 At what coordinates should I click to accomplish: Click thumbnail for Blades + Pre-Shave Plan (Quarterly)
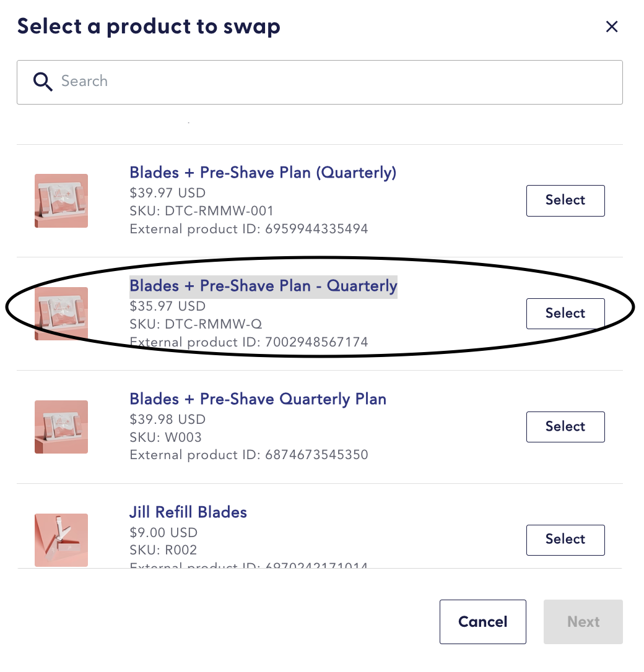(61, 200)
